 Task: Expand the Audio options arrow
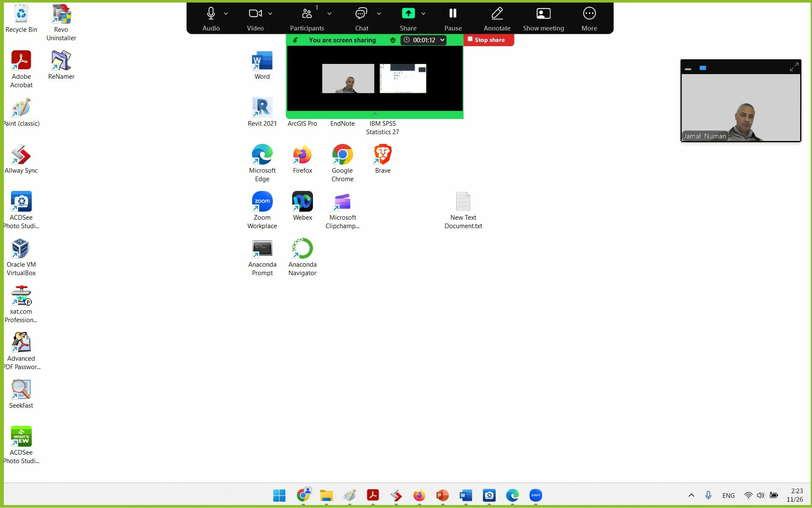click(226, 14)
